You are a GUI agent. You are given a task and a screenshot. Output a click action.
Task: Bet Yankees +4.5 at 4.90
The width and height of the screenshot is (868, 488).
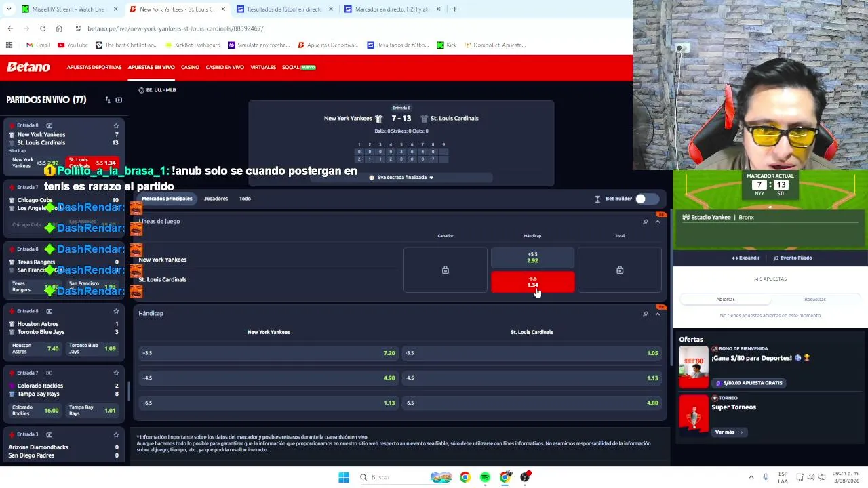point(268,378)
